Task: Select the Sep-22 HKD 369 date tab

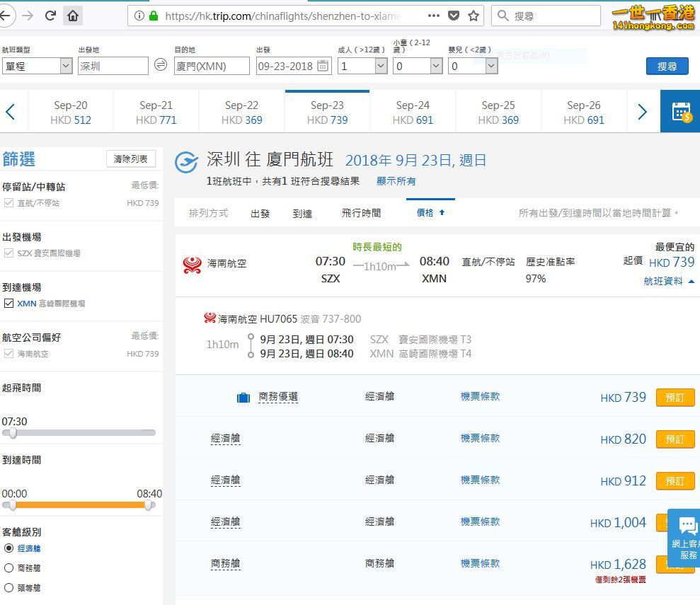Action: click(x=241, y=113)
